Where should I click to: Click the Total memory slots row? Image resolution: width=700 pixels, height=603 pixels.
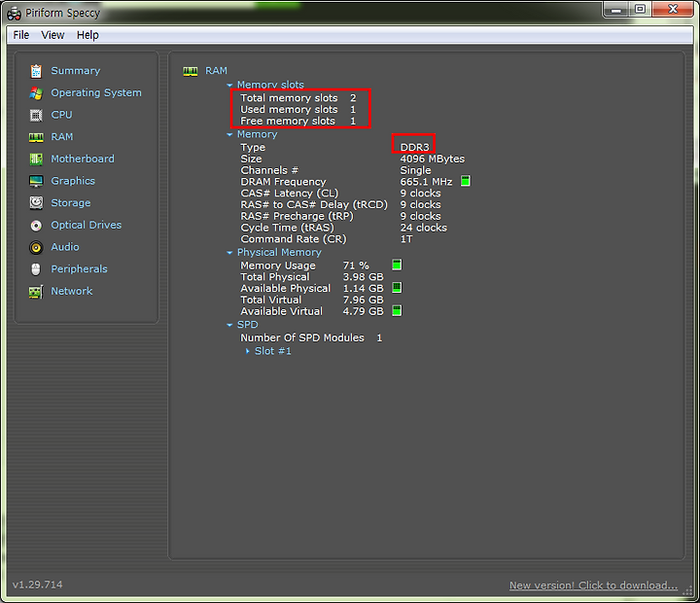click(x=298, y=98)
